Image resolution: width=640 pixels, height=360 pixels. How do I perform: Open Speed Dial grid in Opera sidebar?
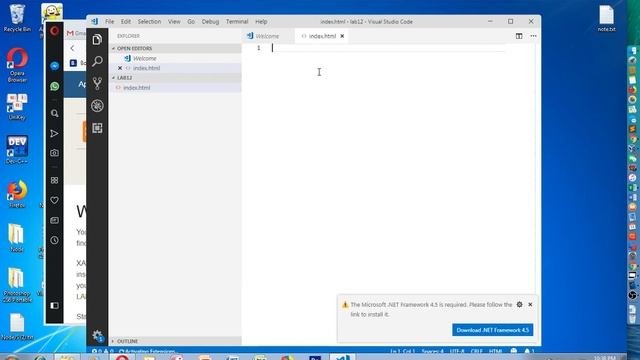(x=54, y=180)
